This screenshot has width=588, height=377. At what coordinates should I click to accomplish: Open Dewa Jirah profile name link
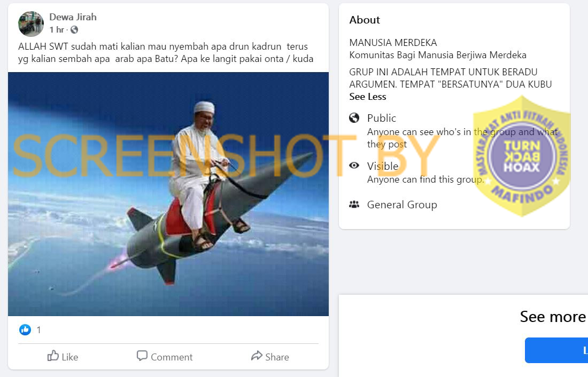(73, 17)
